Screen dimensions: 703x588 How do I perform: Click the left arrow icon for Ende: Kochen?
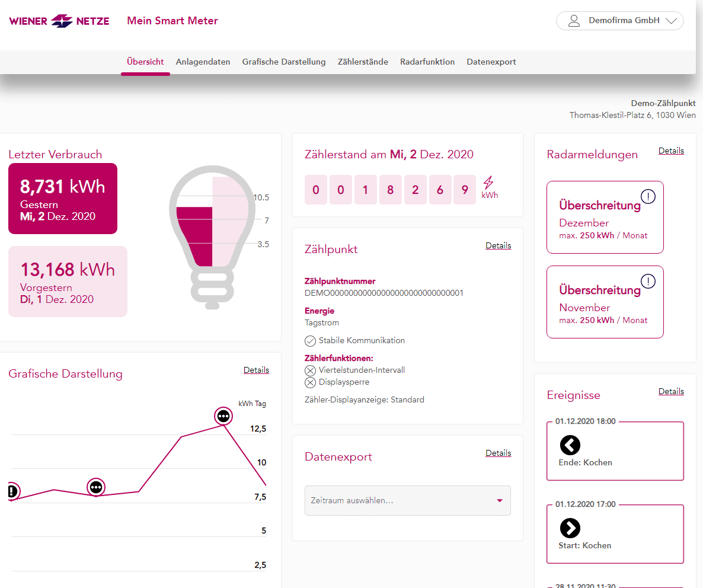(570, 445)
